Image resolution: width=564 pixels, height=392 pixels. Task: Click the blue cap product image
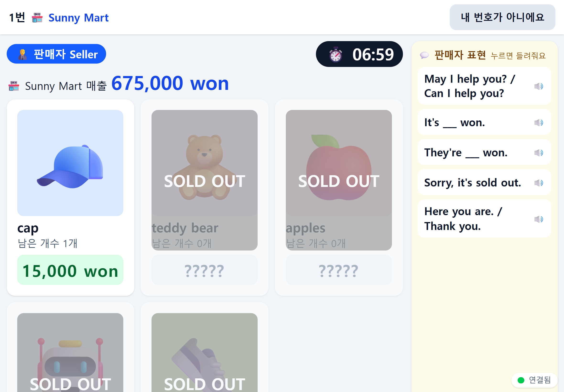70,163
